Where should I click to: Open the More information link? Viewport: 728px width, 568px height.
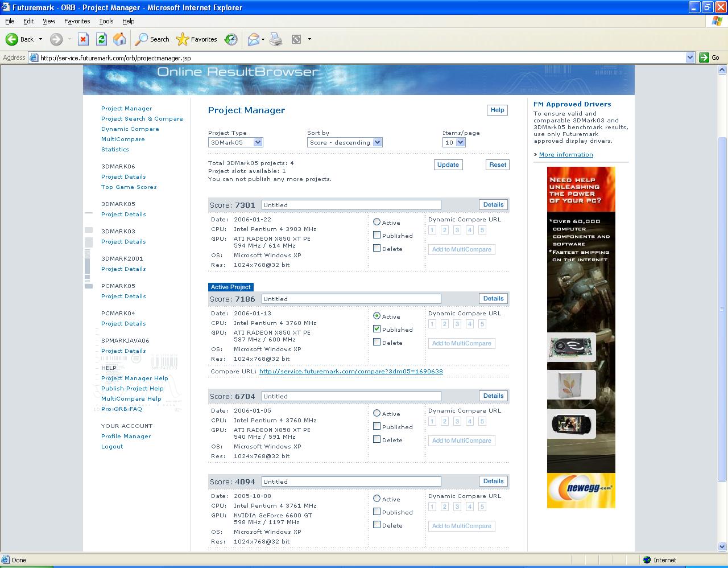[x=566, y=154]
